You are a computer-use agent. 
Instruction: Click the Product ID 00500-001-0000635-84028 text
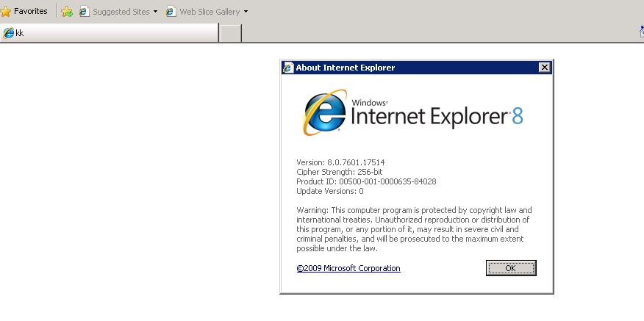click(366, 181)
